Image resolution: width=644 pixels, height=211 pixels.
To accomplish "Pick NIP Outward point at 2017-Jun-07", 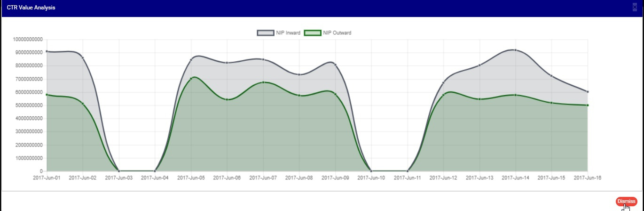I will click(x=263, y=82).
